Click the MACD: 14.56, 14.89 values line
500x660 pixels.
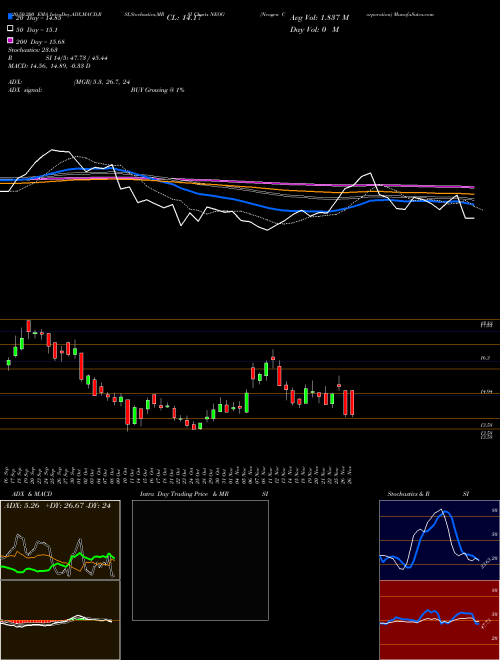(x=49, y=66)
